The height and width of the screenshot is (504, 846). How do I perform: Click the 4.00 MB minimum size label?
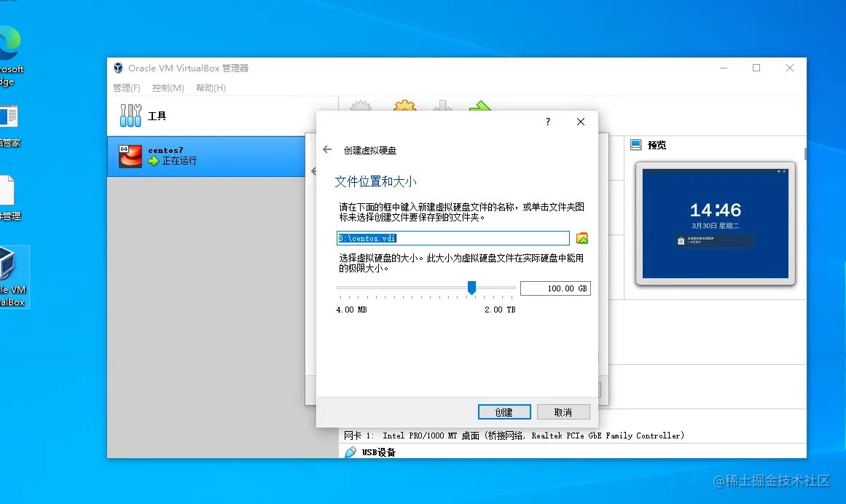click(351, 310)
